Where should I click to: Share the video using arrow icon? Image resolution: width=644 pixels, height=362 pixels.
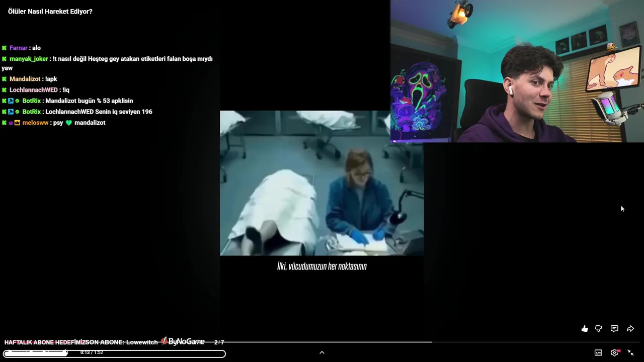[630, 329]
